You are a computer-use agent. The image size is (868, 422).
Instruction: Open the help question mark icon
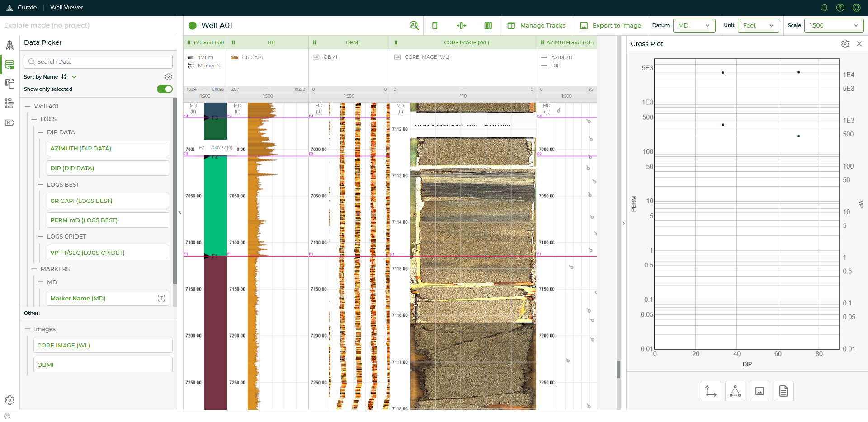click(x=840, y=8)
